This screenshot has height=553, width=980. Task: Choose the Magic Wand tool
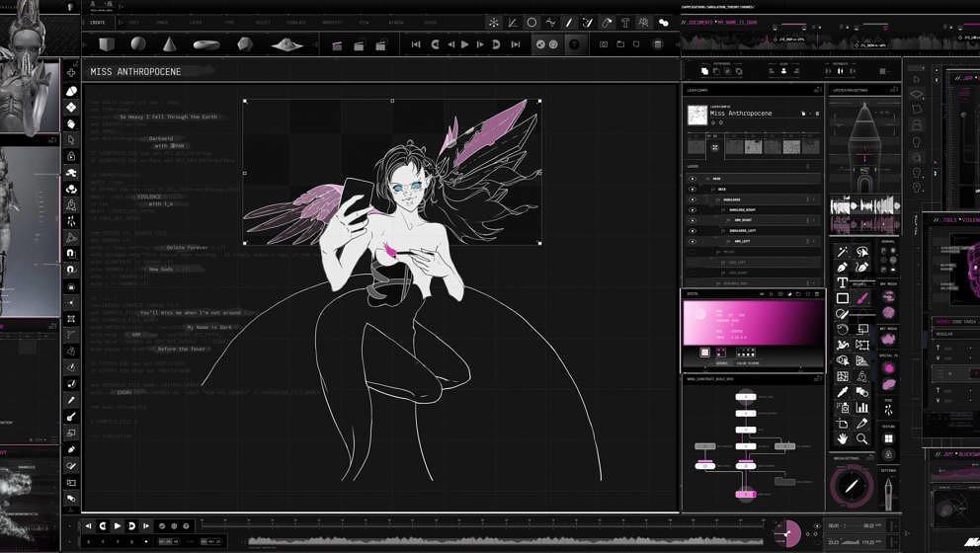pos(843,253)
